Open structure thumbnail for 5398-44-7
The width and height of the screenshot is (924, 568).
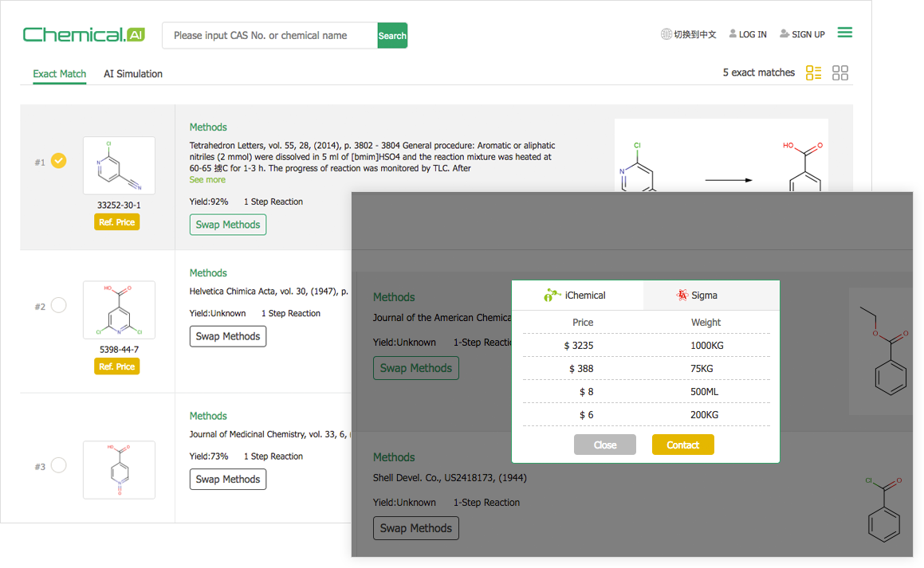pyautogui.click(x=119, y=310)
